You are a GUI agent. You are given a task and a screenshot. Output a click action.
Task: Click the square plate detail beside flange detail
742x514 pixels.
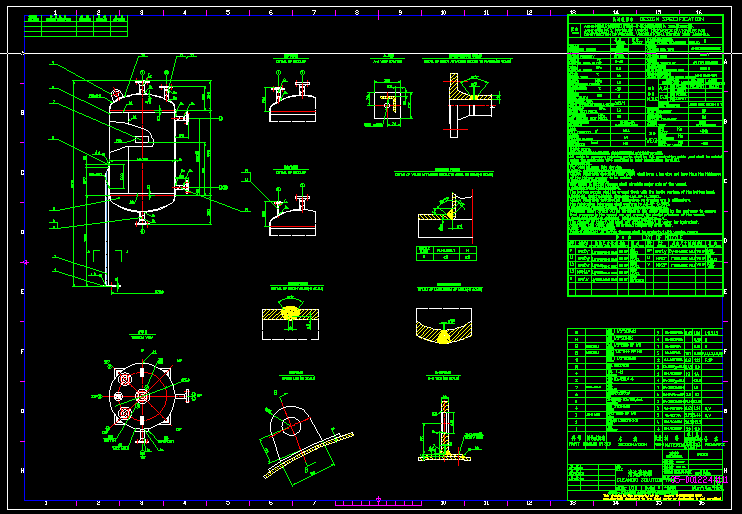coord(379,108)
